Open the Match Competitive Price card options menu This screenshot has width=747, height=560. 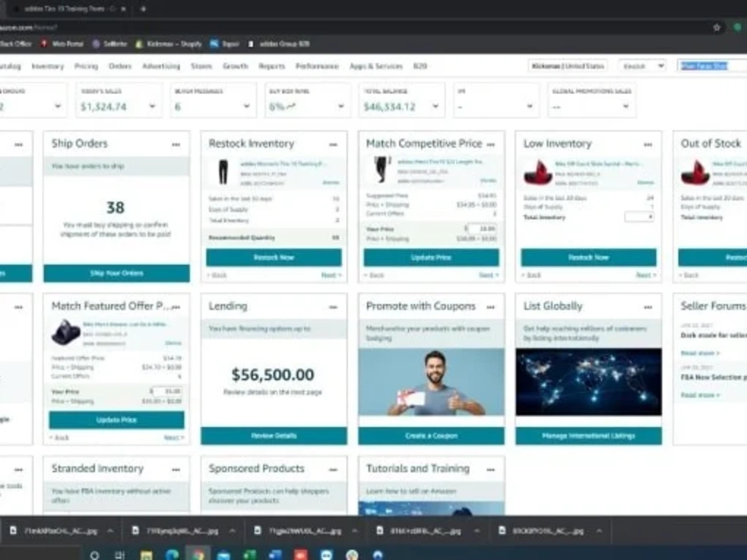pyautogui.click(x=491, y=145)
